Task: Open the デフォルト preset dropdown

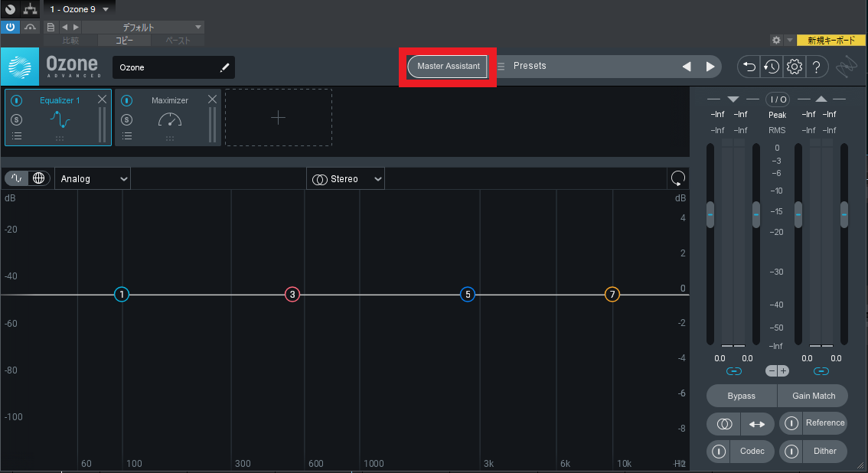Action: (143, 27)
